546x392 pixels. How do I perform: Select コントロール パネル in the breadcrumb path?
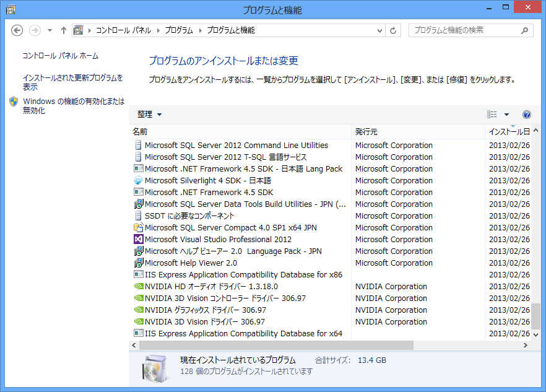(123, 30)
